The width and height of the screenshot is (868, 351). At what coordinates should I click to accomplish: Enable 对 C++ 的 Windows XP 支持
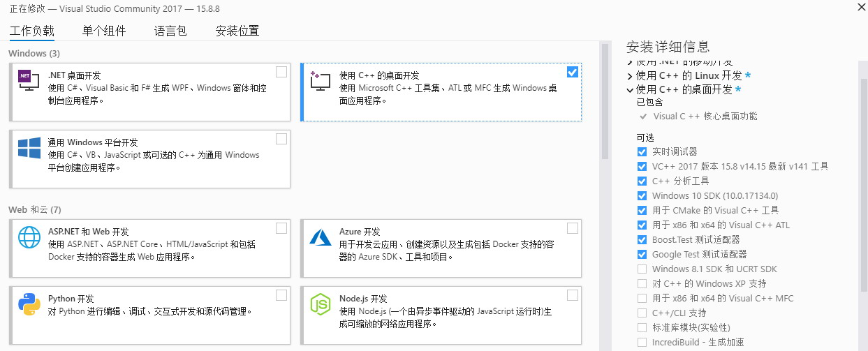(642, 283)
